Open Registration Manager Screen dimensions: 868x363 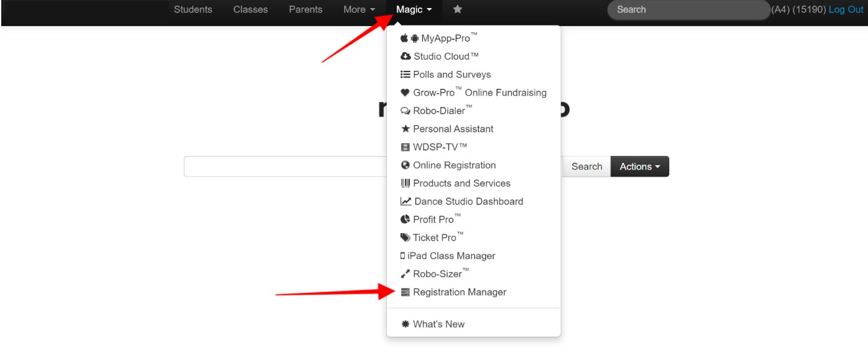tap(474, 292)
